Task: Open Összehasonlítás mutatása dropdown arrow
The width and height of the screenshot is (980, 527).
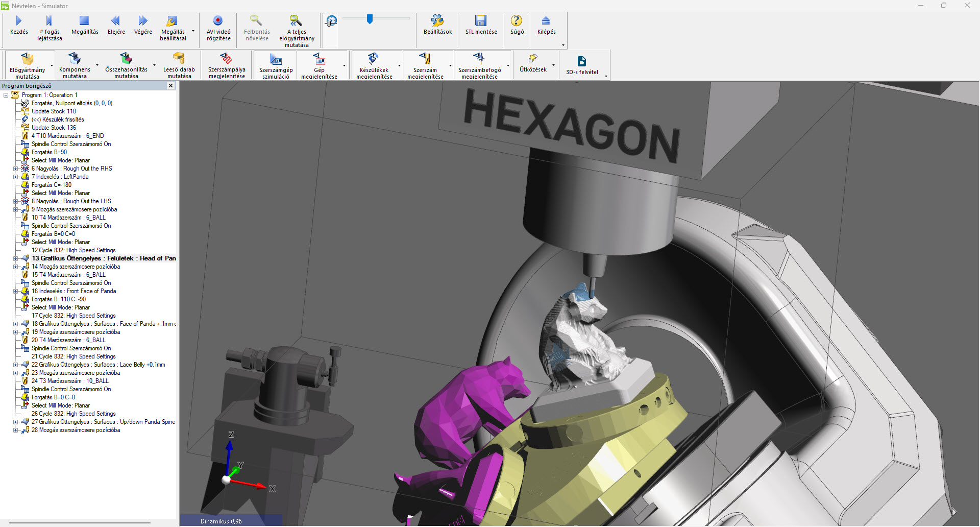Action: [x=154, y=65]
